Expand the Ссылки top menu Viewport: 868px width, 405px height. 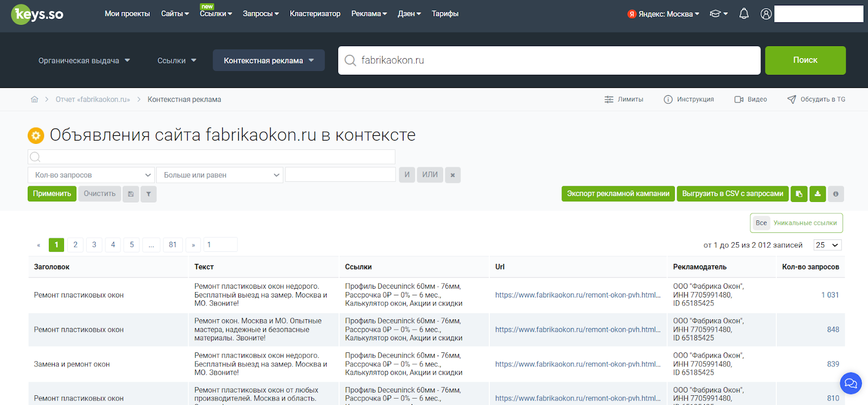216,14
